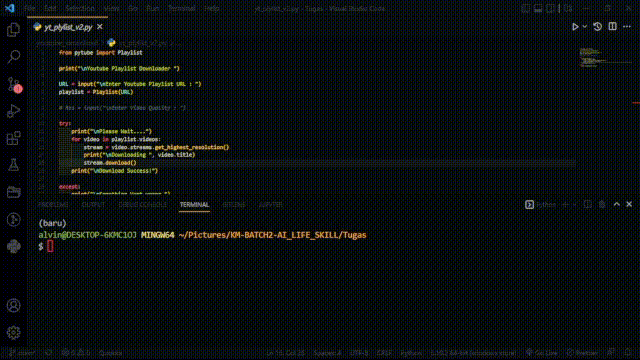This screenshot has width=640, height=360.
Task: Click the 'except:' keyword line
Action: click(x=69, y=187)
